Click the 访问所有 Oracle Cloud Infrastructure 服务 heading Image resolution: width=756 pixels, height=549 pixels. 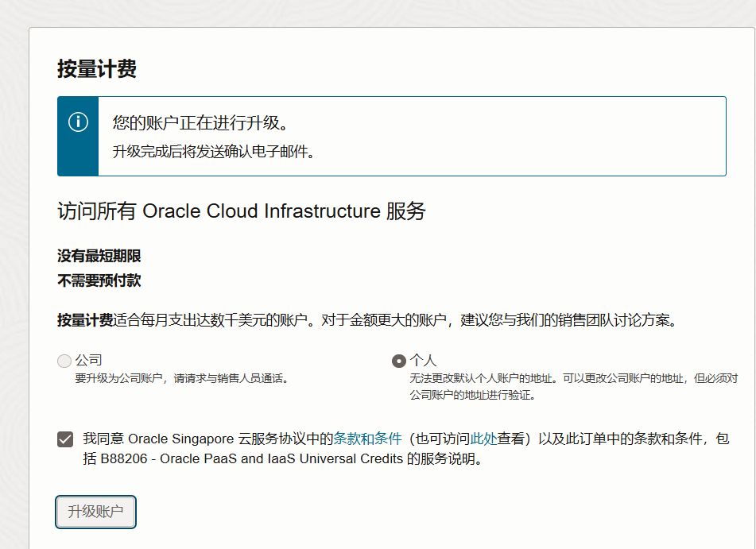click(241, 211)
